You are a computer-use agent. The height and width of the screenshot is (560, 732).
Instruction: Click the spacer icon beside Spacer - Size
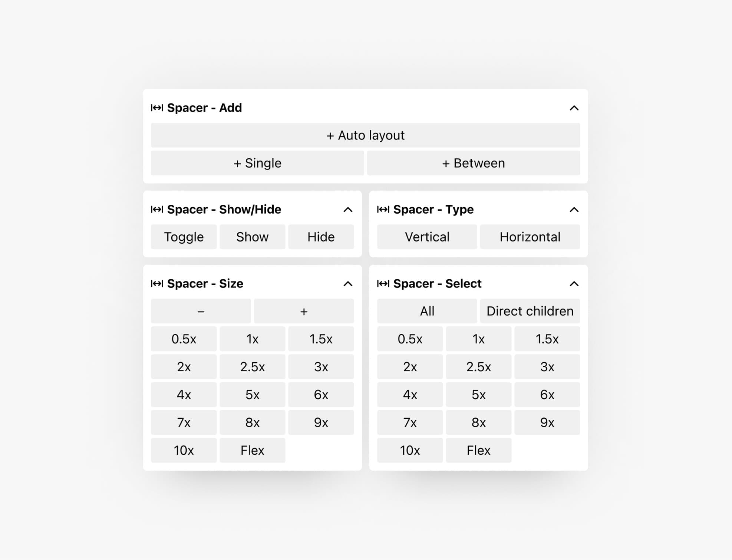click(x=157, y=284)
